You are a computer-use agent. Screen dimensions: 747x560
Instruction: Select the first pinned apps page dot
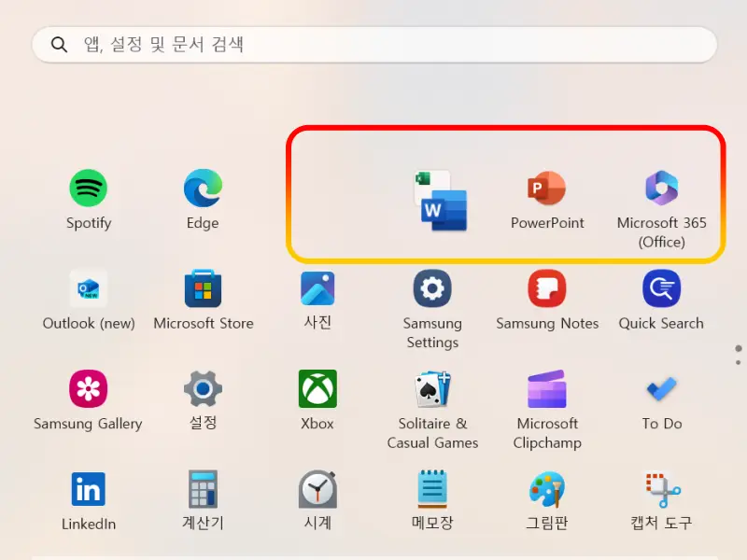[x=739, y=348]
